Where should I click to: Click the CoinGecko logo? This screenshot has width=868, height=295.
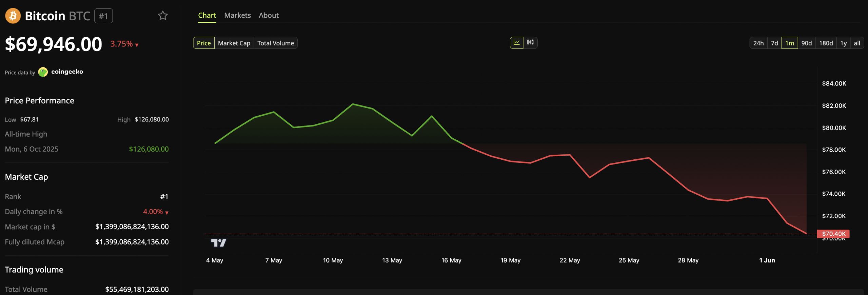tap(43, 72)
